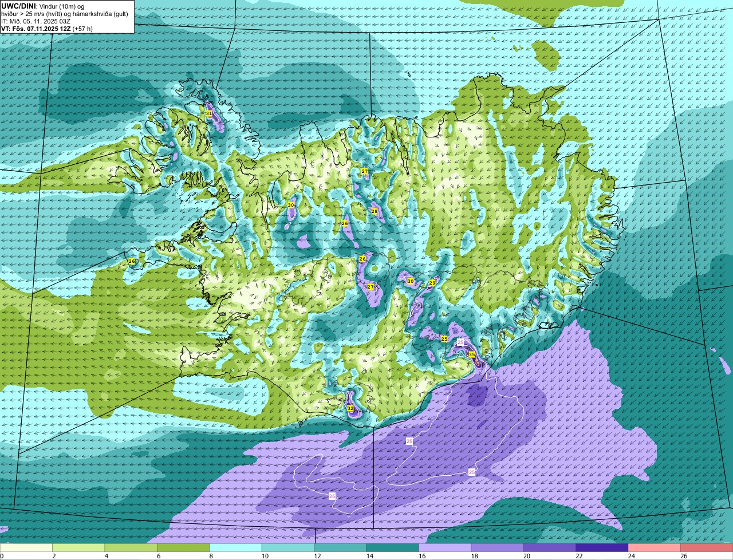This screenshot has height=560, width=733.
Task: Select the text 'hviður > 25 m/s (hvítt) og hámarkshviða (gult)'
Action: click(65, 13)
